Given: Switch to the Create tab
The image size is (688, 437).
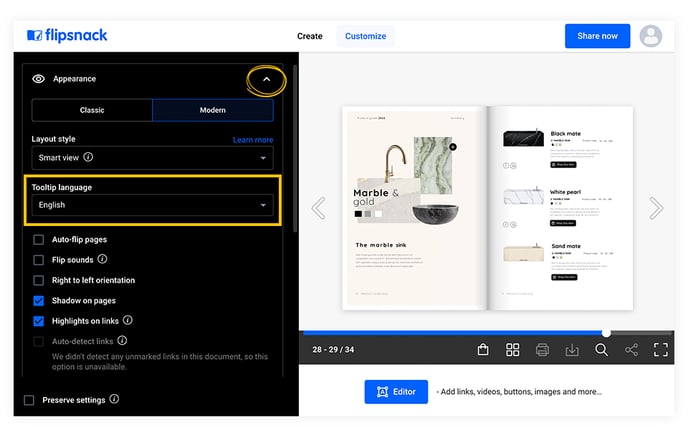Looking at the screenshot, I should pyautogui.click(x=310, y=36).
